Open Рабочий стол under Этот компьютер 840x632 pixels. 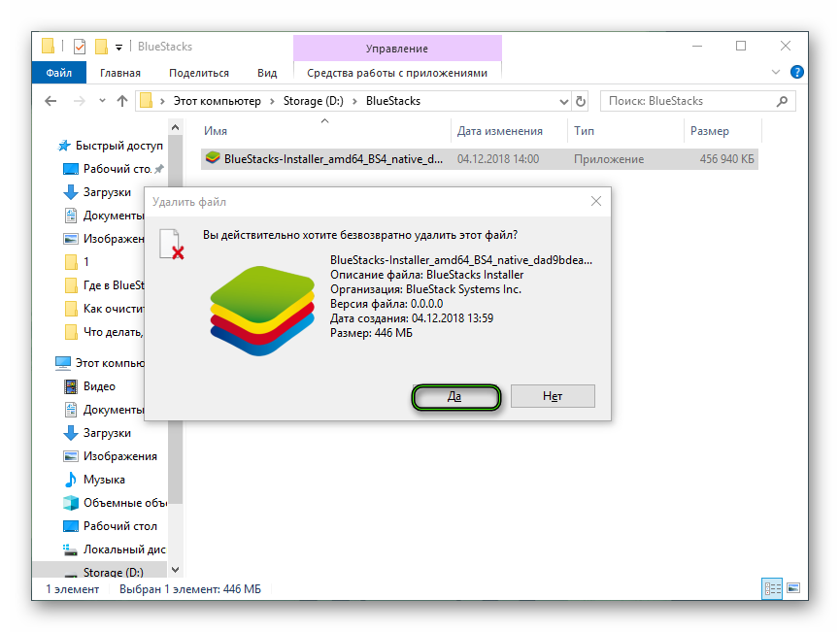[120, 526]
